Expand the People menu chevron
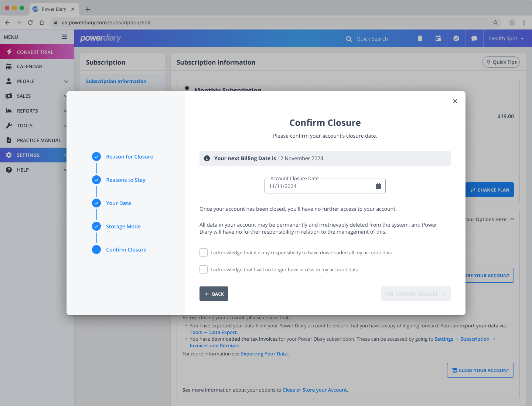Image resolution: width=532 pixels, height=406 pixels. tap(66, 81)
